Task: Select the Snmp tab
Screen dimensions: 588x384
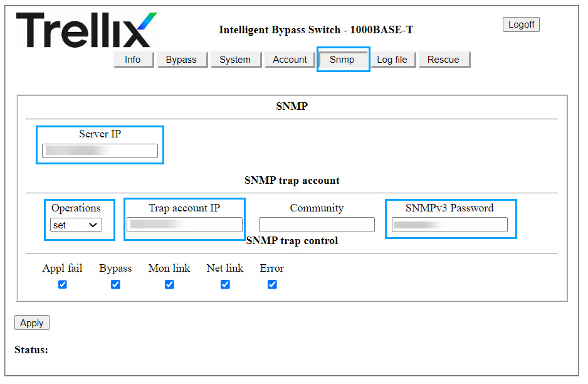Action: tap(343, 60)
